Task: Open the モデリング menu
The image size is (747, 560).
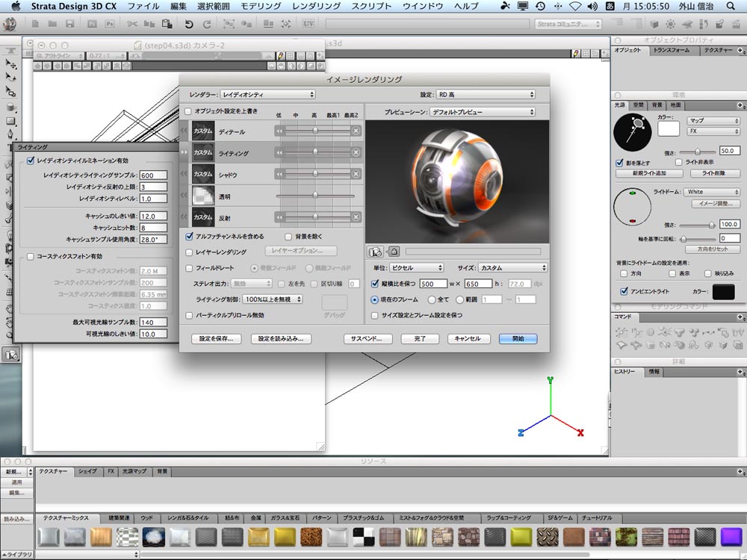Action: [261, 6]
